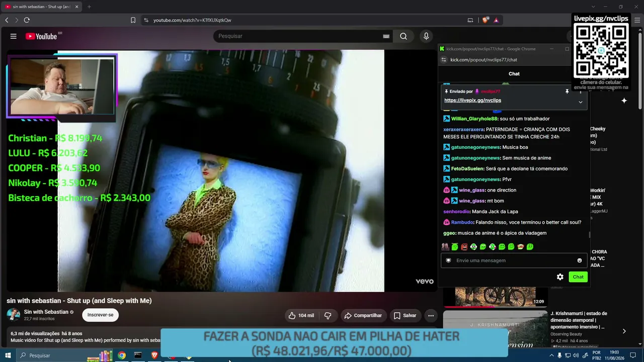Open more actions menu under the video
Screen dimensions: 644x362
431,316
